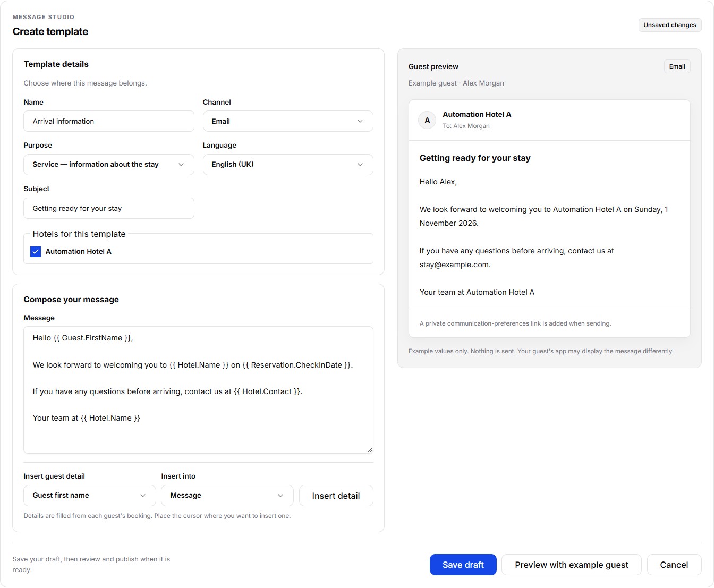Click into the Name field
The height and width of the screenshot is (588, 714).
pyautogui.click(x=109, y=121)
